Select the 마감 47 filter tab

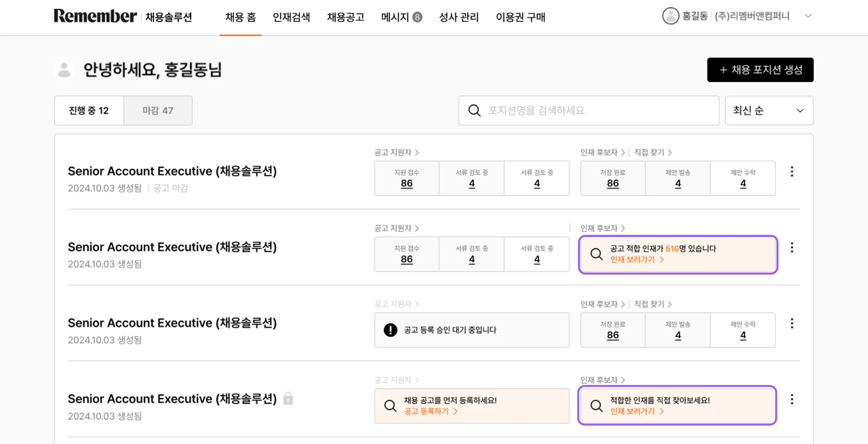(x=158, y=111)
